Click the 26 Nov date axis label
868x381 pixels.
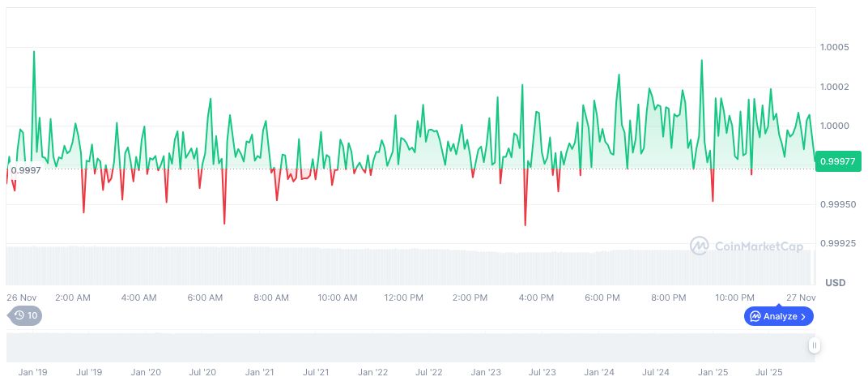22,298
